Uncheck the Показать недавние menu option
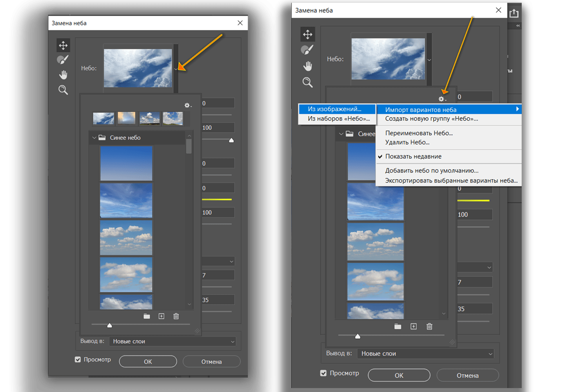 pyautogui.click(x=413, y=156)
